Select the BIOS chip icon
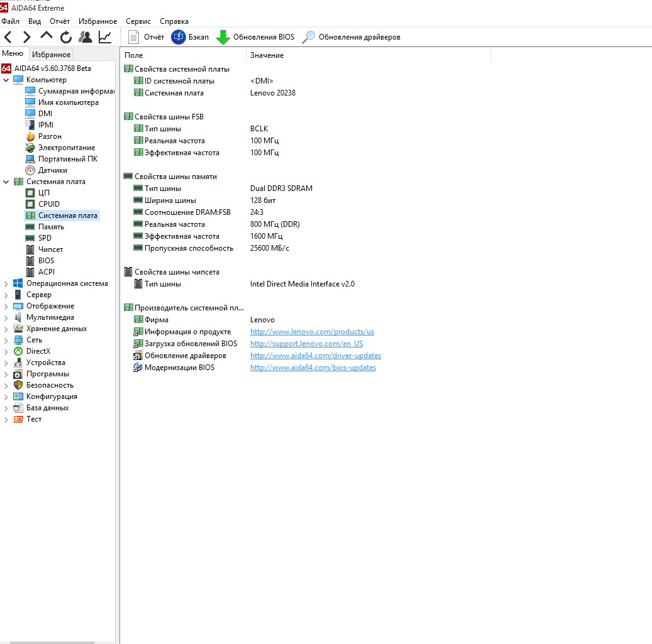The height and width of the screenshot is (644, 652). pos(30,261)
